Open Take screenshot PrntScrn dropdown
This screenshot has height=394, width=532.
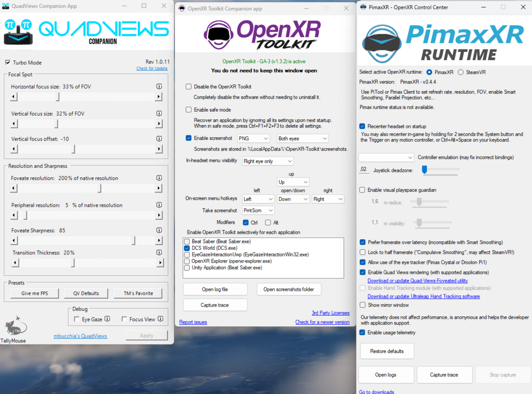click(258, 211)
